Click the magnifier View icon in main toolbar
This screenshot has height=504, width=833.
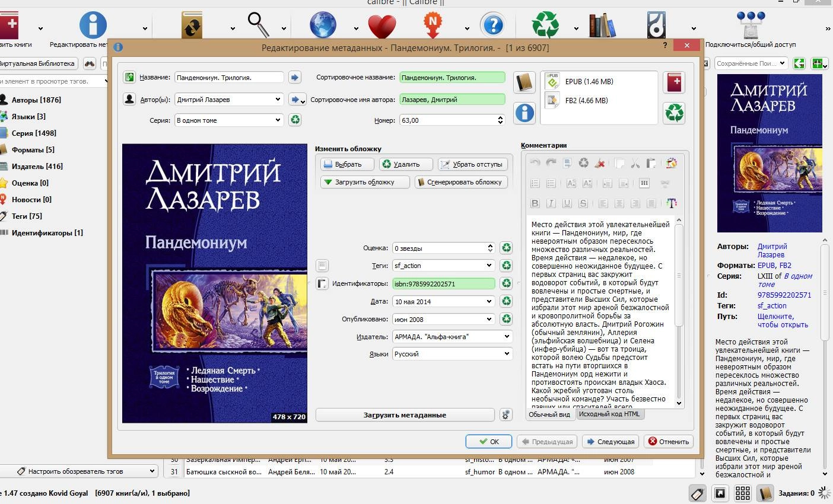click(x=259, y=25)
